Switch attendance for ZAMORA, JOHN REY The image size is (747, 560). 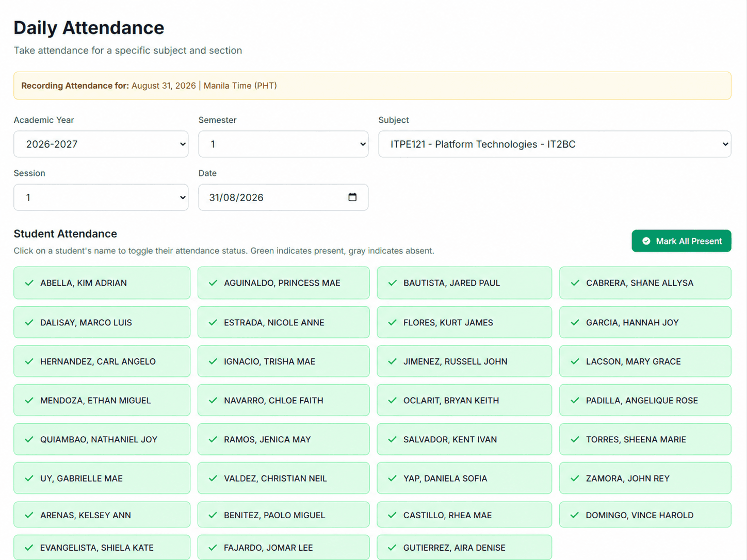(x=645, y=479)
